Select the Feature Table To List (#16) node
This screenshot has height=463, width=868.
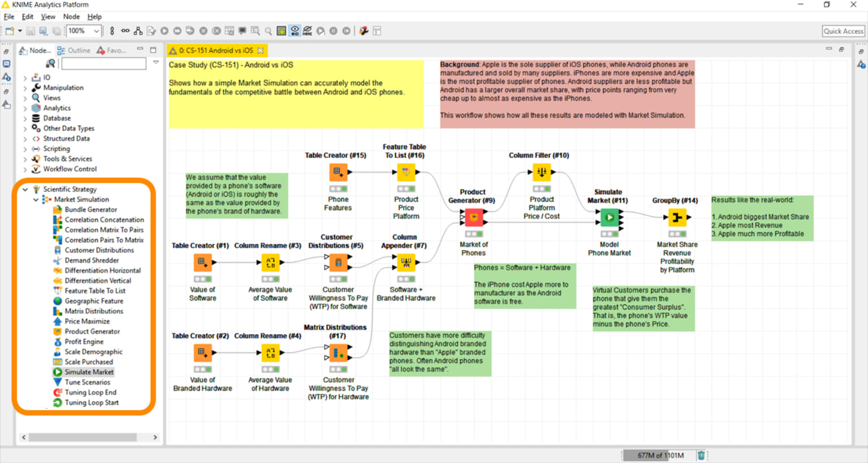point(406,172)
